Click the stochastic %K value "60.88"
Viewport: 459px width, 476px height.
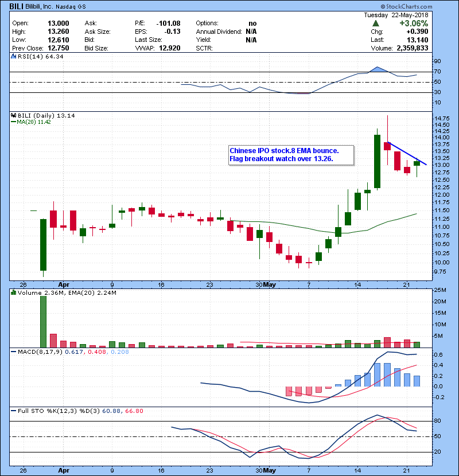point(111,411)
